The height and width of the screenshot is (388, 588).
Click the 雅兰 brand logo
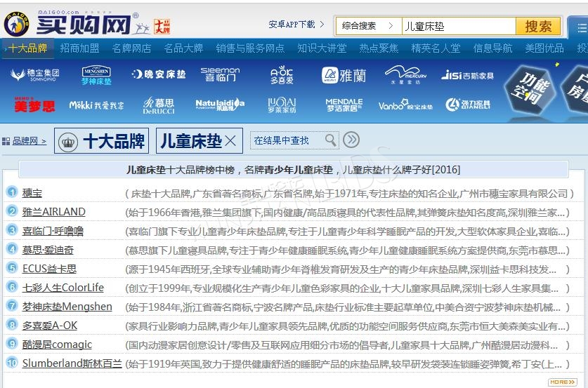coord(344,75)
